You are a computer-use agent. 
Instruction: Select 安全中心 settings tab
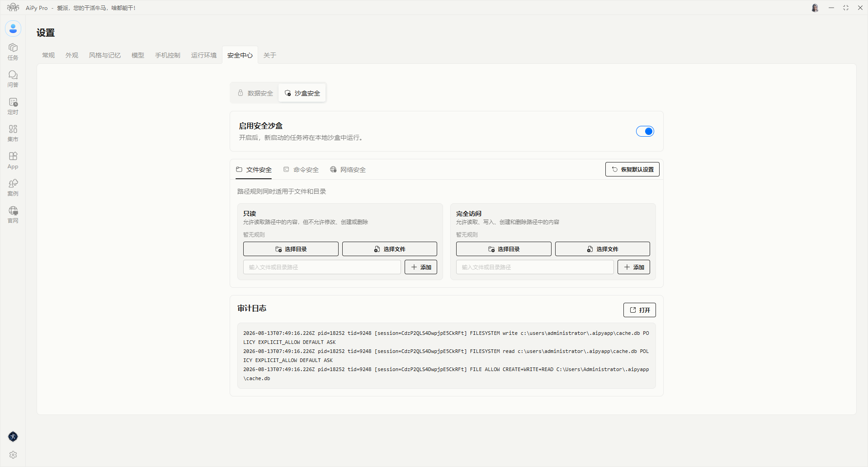240,55
